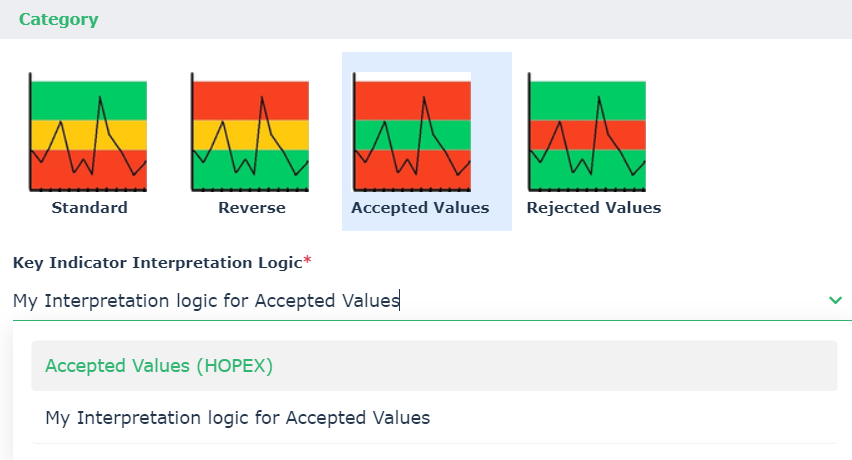Click the Key Indicator Interpretation Logic label
The width and height of the screenshot is (852, 460).
[157, 262]
